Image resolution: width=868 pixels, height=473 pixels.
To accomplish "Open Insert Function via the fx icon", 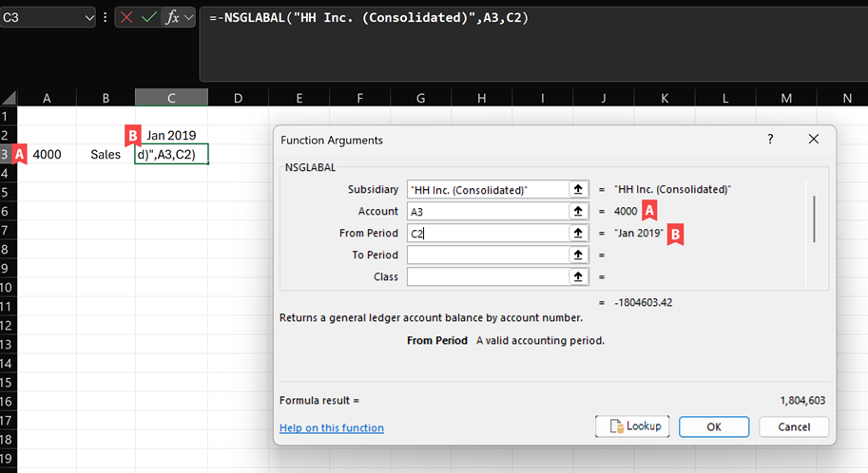I will [172, 18].
